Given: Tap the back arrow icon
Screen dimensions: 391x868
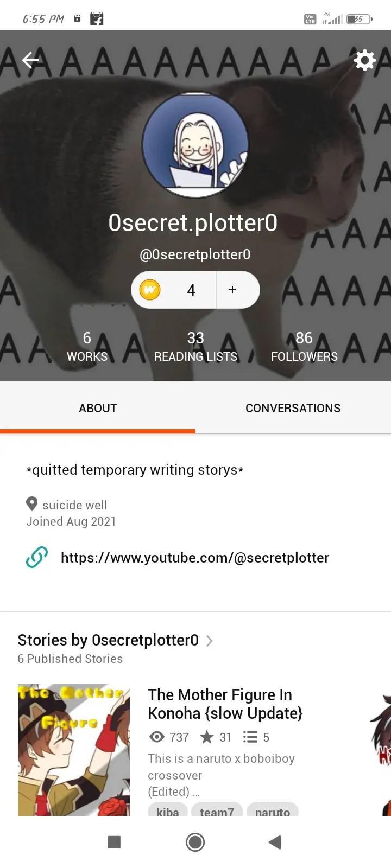Looking at the screenshot, I should click(30, 60).
